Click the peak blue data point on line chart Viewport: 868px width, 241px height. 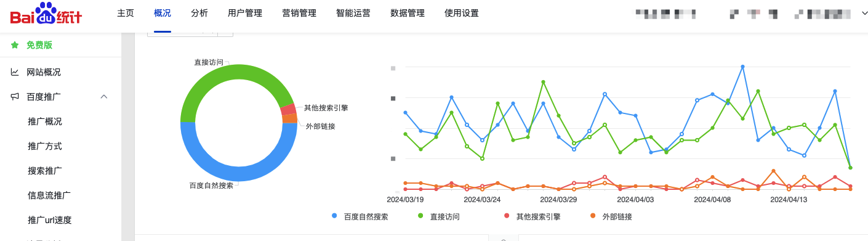[x=742, y=67]
